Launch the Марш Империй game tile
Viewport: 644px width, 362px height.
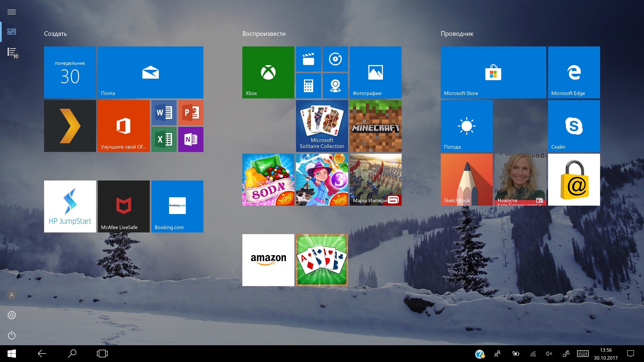[375, 180]
